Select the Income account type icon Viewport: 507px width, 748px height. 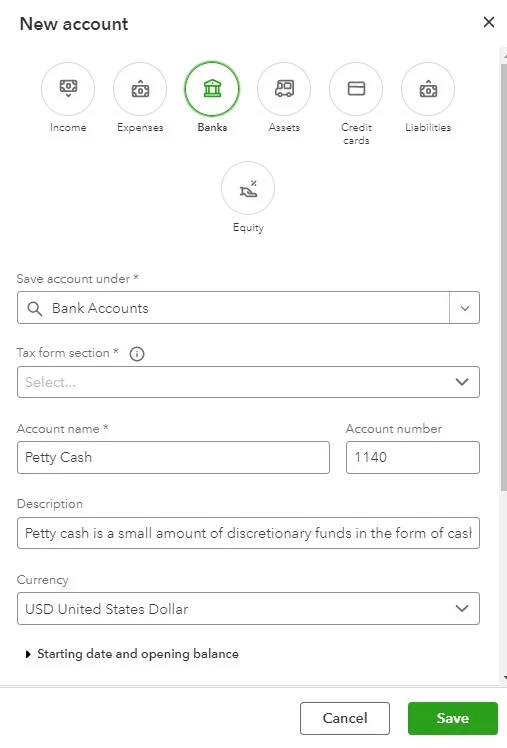(68, 89)
